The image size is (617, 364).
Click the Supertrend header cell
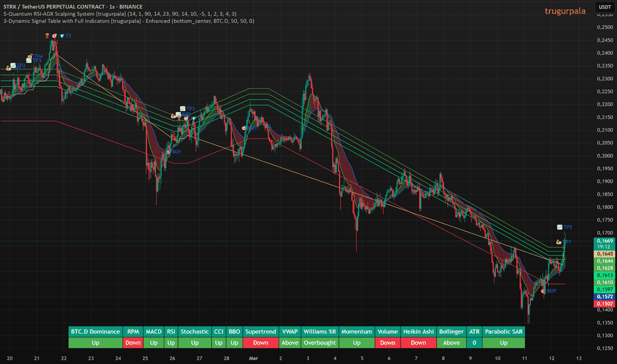(260, 332)
